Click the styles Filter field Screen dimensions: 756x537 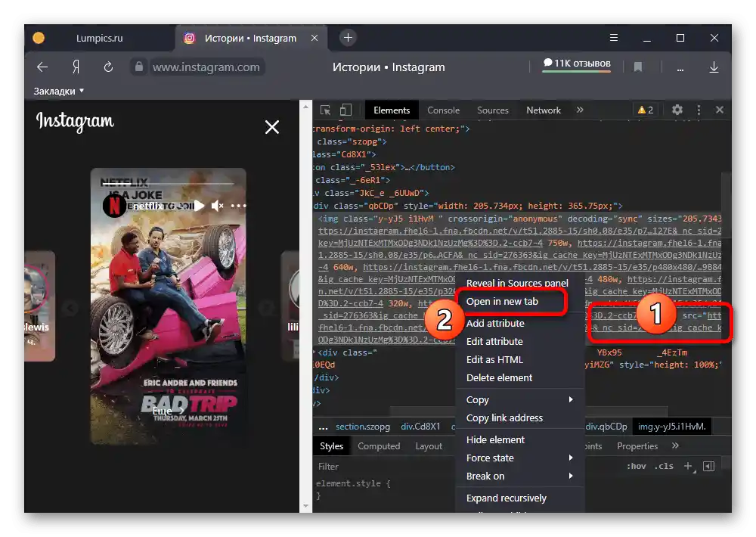pyautogui.click(x=386, y=467)
